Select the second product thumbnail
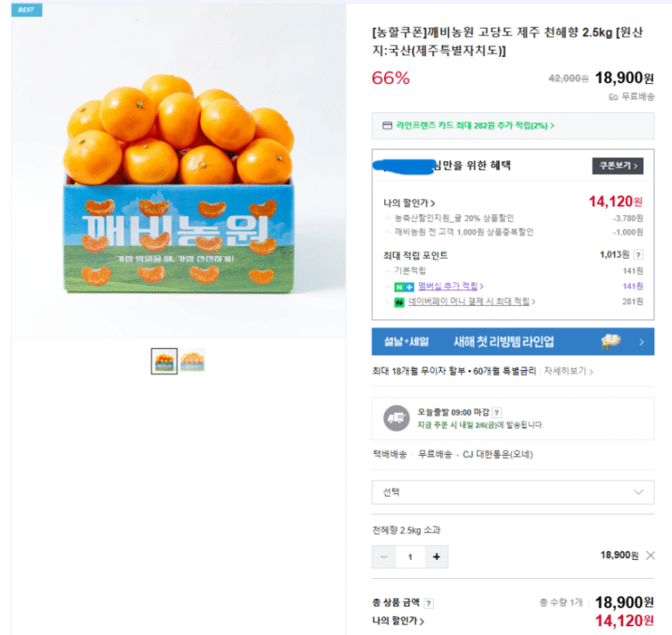This screenshot has height=635, width=672. (x=192, y=360)
